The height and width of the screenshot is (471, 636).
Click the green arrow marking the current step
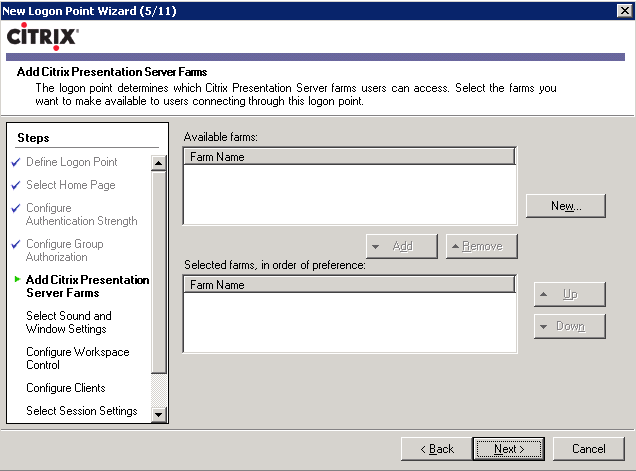(x=17, y=279)
